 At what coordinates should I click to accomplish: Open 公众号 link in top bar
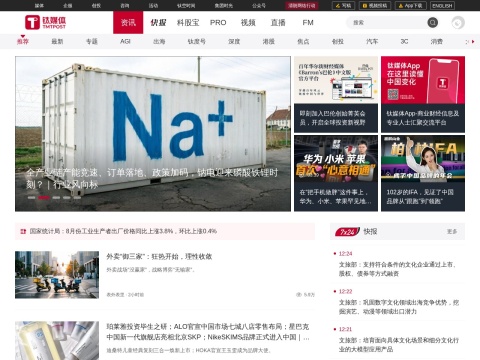259,6
